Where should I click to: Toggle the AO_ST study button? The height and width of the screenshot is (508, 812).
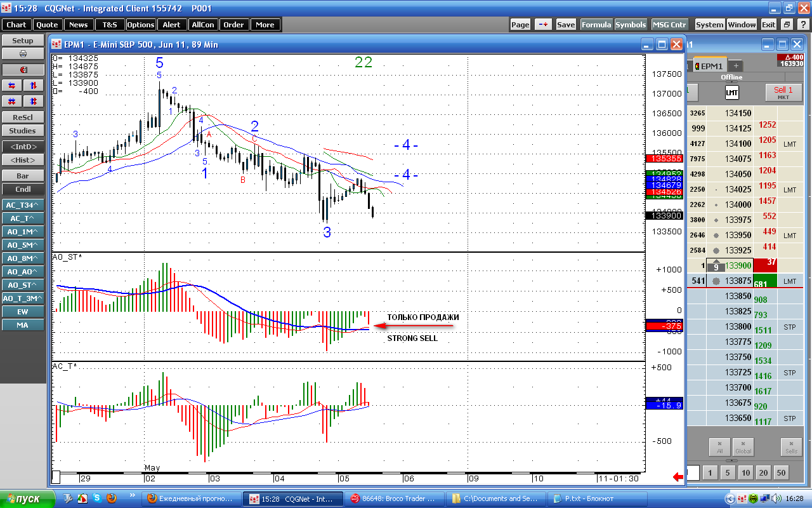23,284
